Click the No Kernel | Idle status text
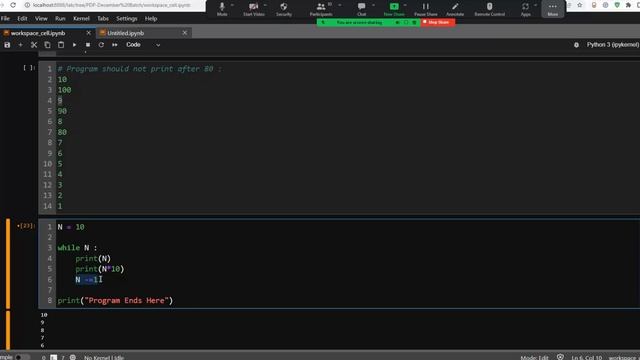This screenshot has width=640, height=360. click(104, 358)
